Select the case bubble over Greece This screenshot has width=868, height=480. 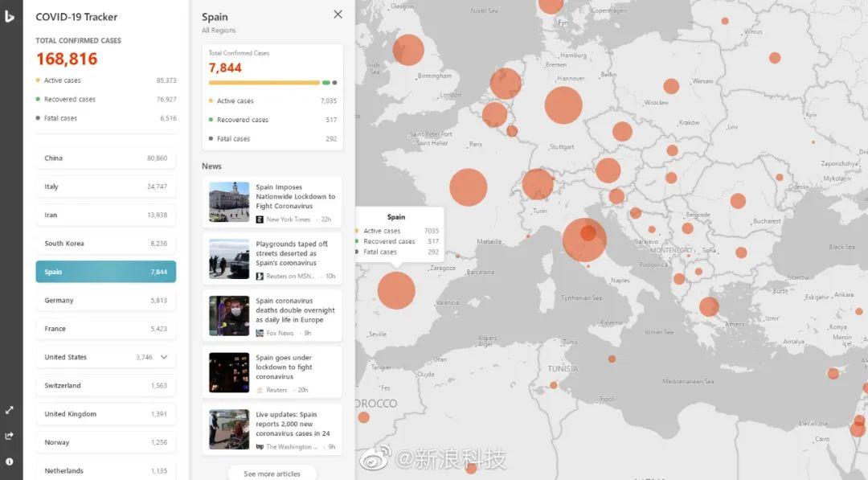tap(709, 306)
